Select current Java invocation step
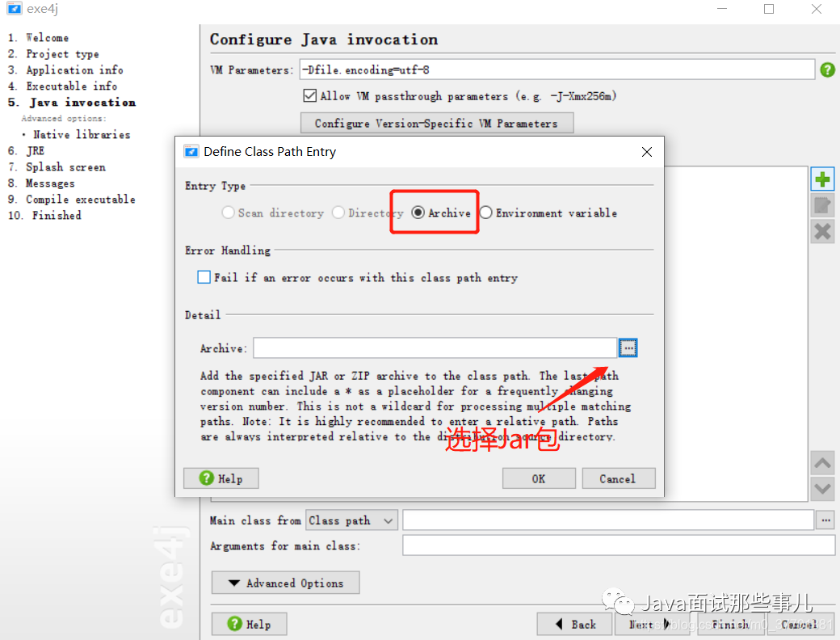 coord(82,103)
